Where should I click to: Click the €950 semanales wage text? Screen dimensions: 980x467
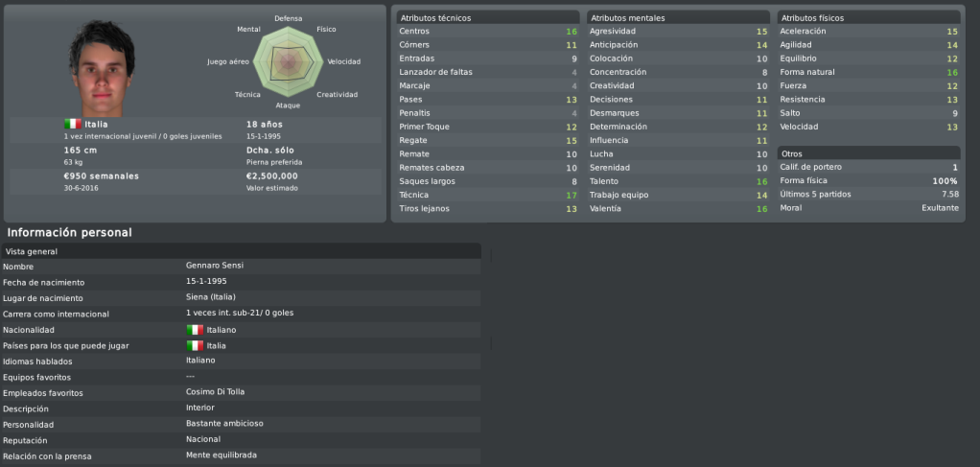point(102,176)
